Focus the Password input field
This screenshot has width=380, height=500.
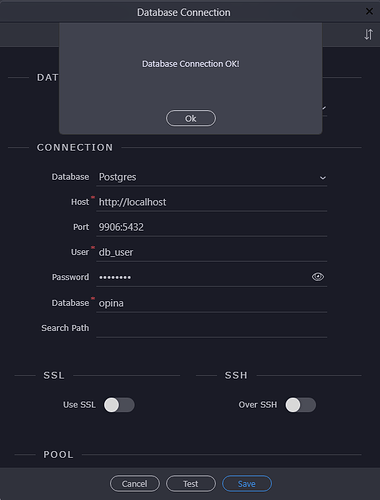click(x=203, y=277)
